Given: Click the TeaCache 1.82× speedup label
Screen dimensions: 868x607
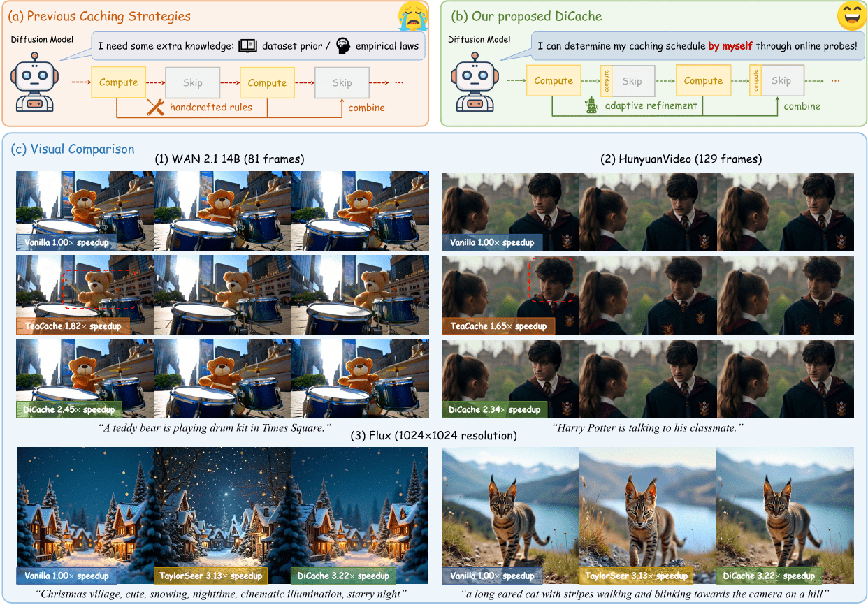Looking at the screenshot, I should (70, 326).
